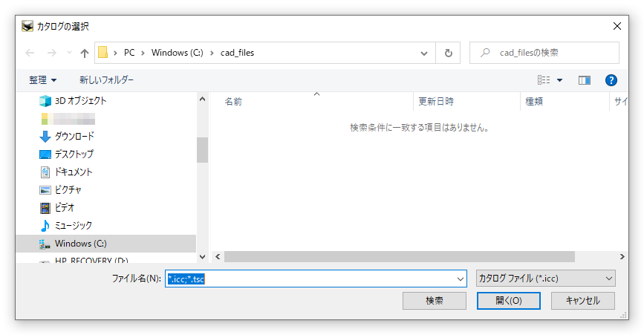The height and width of the screenshot is (335, 644).
Task: Click the 3D オブジェクト cube icon
Action: point(45,100)
